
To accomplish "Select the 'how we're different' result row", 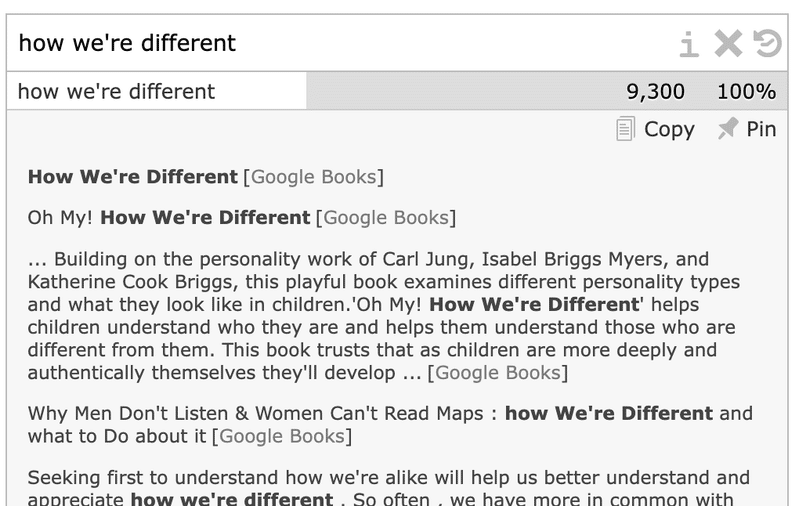I will tap(397, 91).
